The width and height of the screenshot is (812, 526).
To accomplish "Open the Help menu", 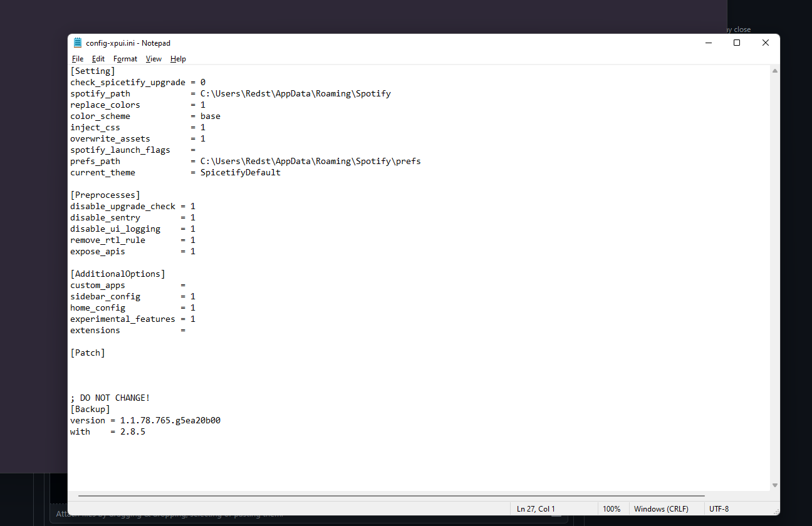I will [x=178, y=58].
